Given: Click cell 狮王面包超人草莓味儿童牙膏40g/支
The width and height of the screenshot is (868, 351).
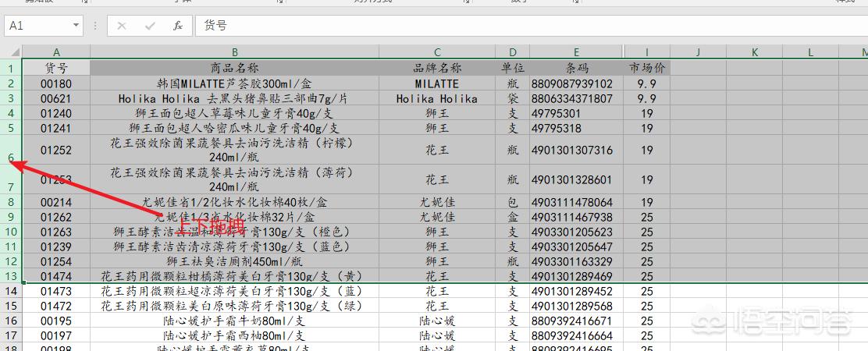Looking at the screenshot, I should click(235, 113).
